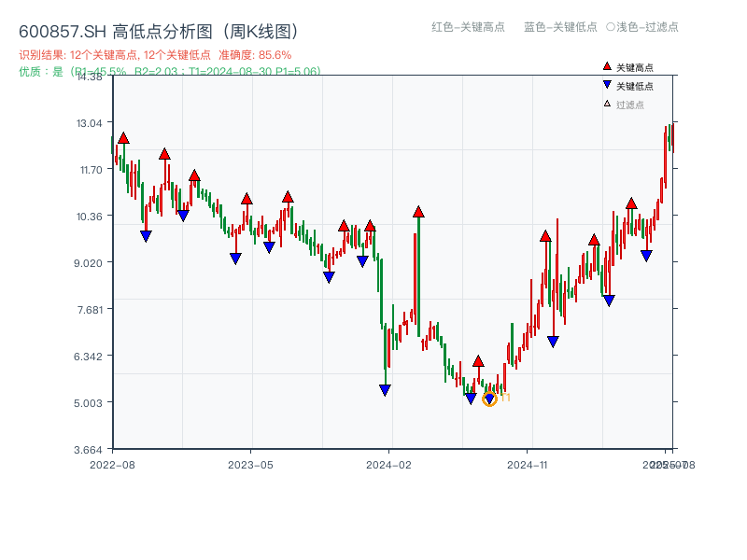This screenshot has height=560, width=747.
Task: Click the 9.020 y-axis label
Action: (88, 263)
